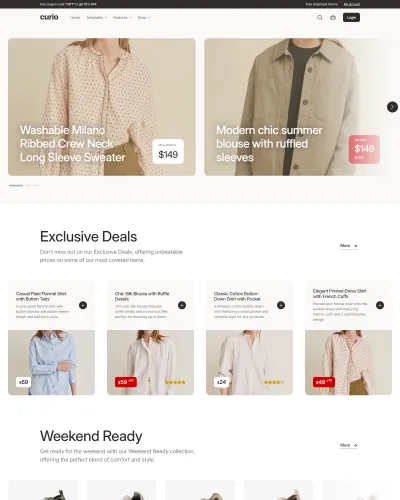This screenshot has width=400, height=500.
Task: Expand the Features dropdown menu
Action: [122, 17]
